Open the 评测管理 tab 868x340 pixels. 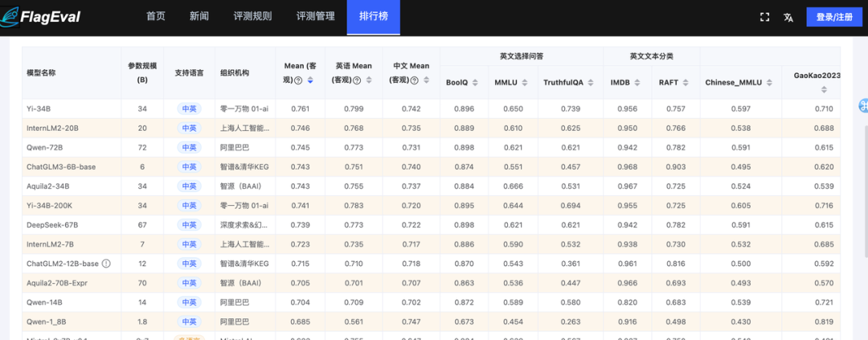click(316, 17)
